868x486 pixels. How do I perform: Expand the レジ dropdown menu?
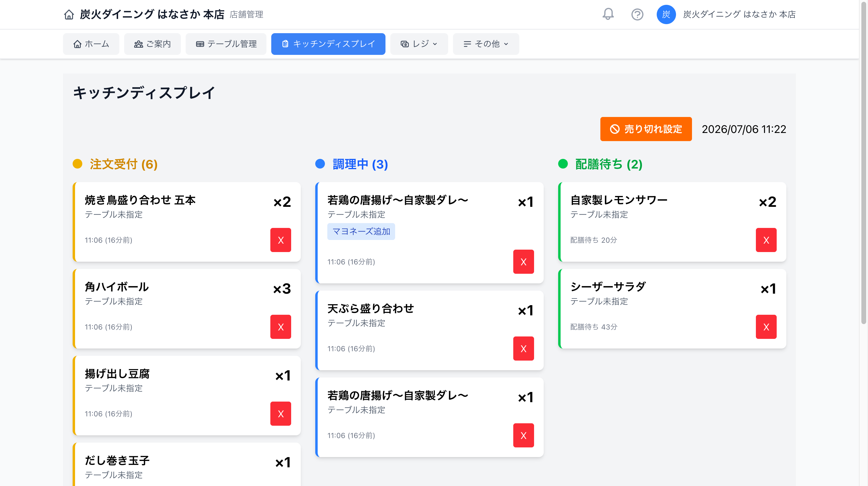tap(419, 44)
